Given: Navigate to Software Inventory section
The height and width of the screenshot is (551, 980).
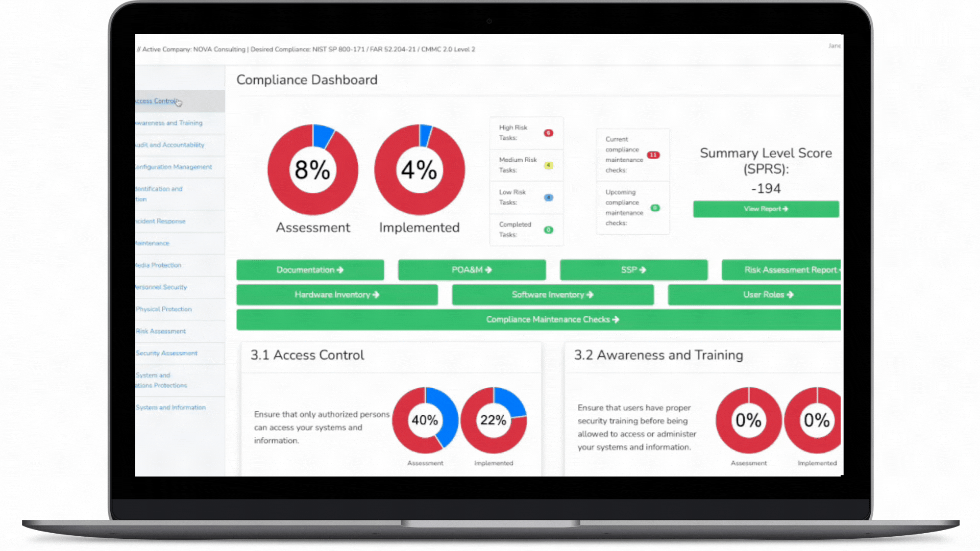Looking at the screenshot, I should (x=552, y=295).
